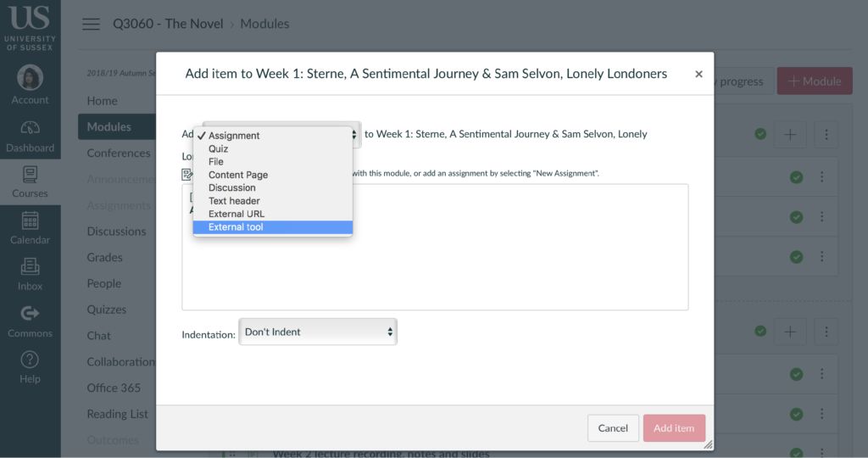Toggle the hamburger course menu icon
The height and width of the screenshot is (458, 868).
tap(91, 24)
